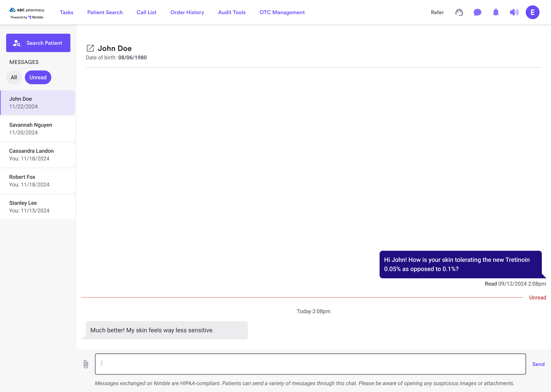The image size is (551, 392).
Task: Open the user avatar E menu
Action: [x=533, y=12]
